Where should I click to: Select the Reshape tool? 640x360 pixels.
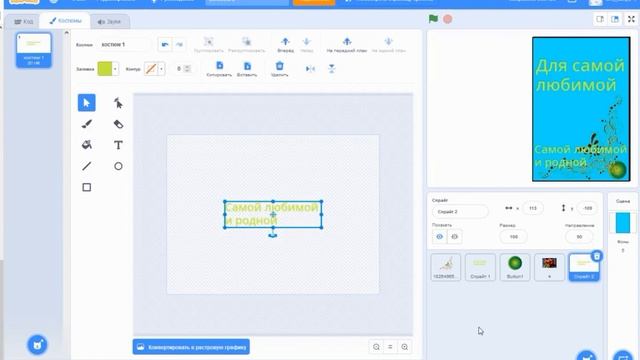point(118,103)
